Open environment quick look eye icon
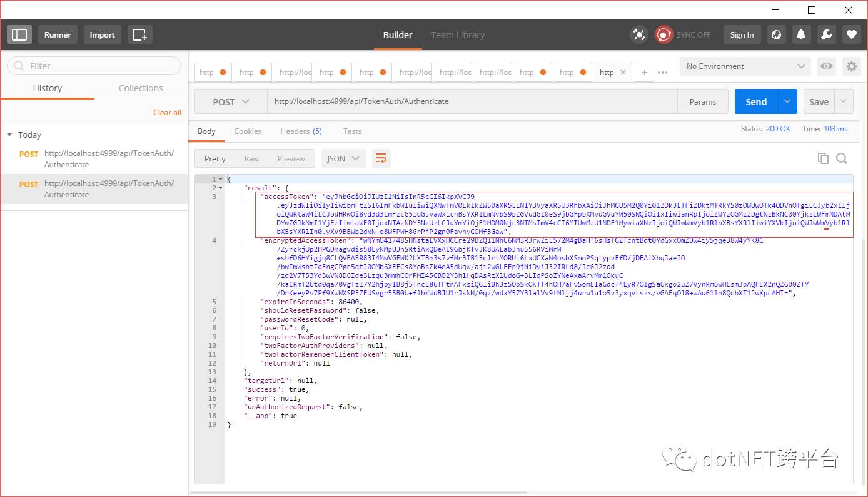Screen dimensions: 868x497 (x=827, y=66)
